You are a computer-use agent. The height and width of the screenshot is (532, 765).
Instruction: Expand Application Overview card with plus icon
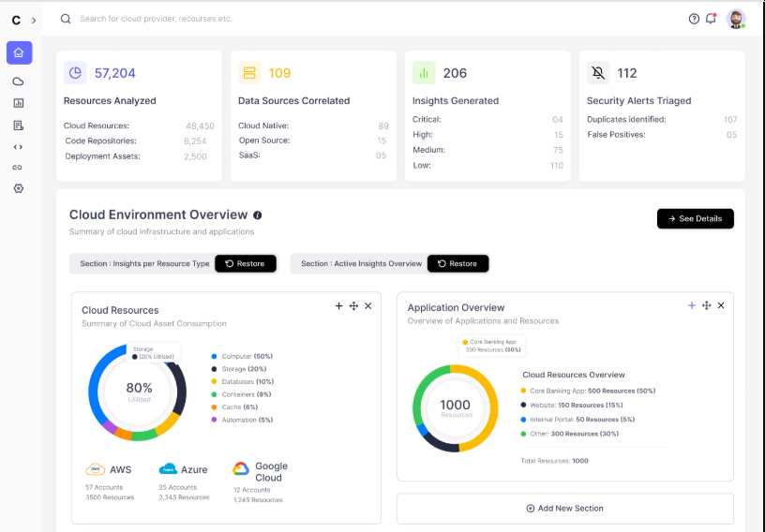[x=692, y=305]
